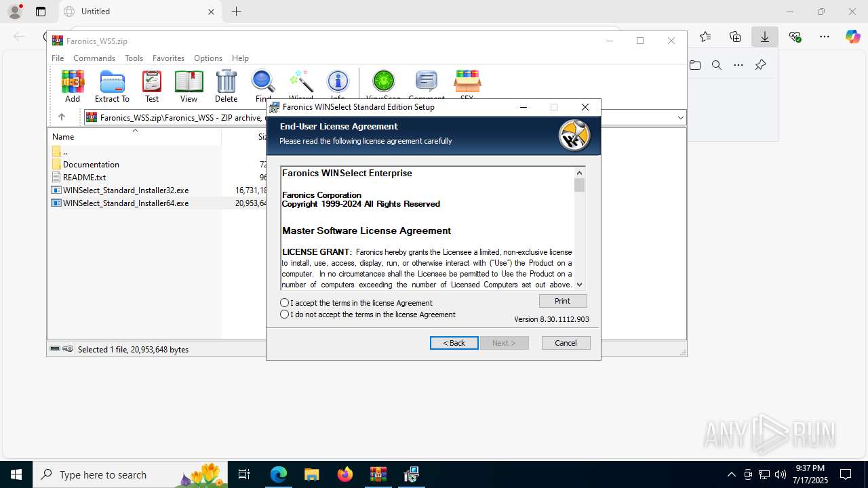Image resolution: width=868 pixels, height=488 pixels.
Task: Open a new browser tab
Action: point(236,12)
